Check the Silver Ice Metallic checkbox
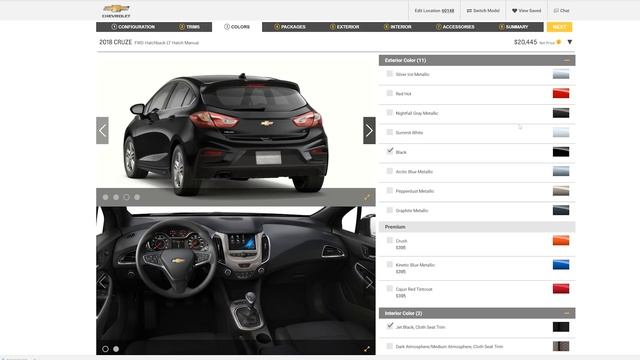 [x=390, y=74]
